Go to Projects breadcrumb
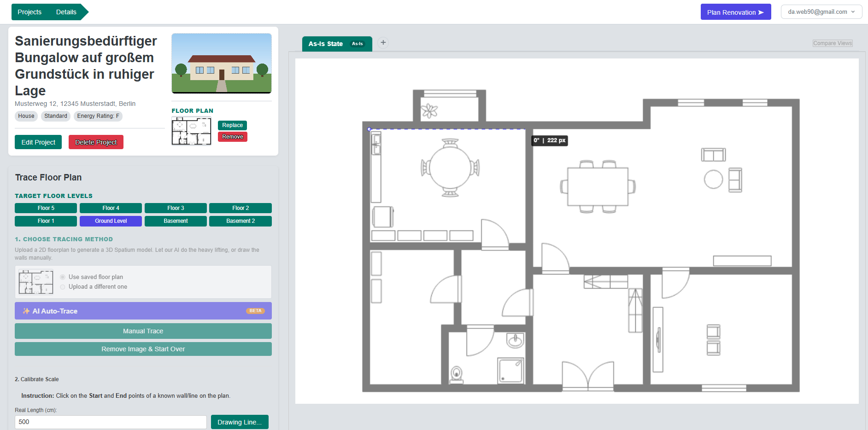This screenshot has width=868, height=430. coord(29,12)
